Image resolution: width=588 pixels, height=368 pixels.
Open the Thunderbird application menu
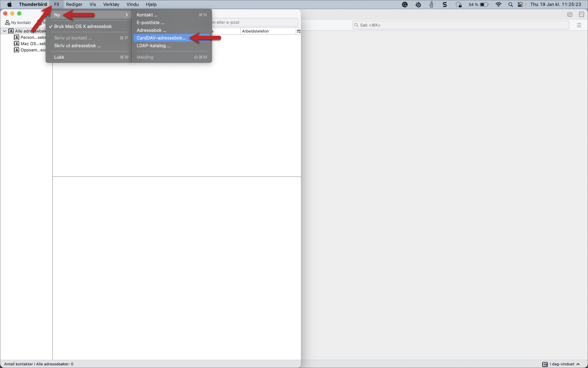(x=33, y=4)
